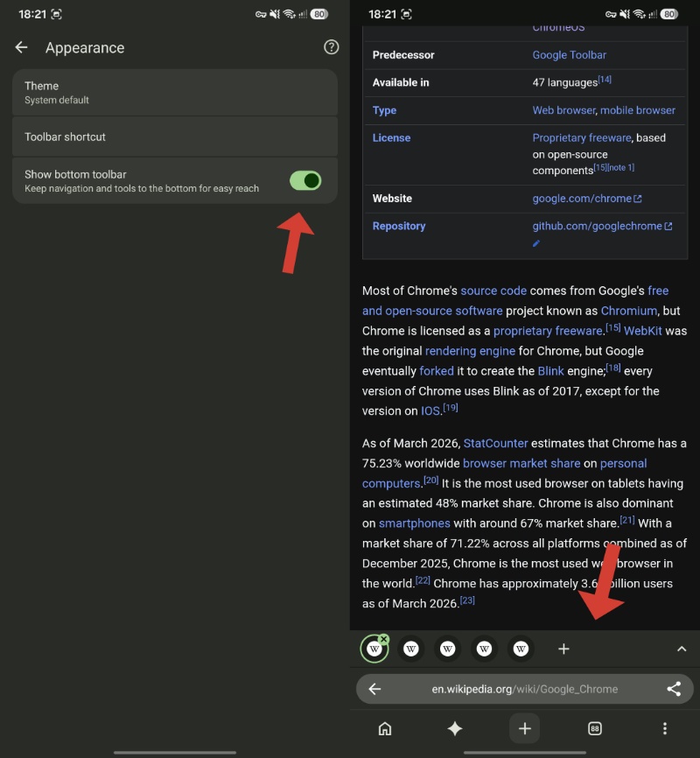Toggle the Show bottom toolbar switch
The width and height of the screenshot is (700, 758).
tap(305, 181)
